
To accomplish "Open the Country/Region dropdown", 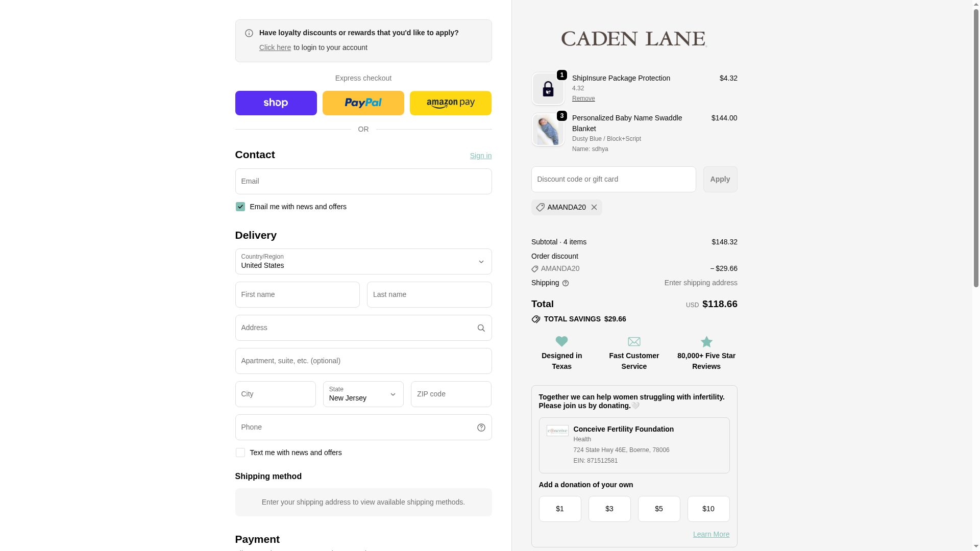I will click(363, 262).
